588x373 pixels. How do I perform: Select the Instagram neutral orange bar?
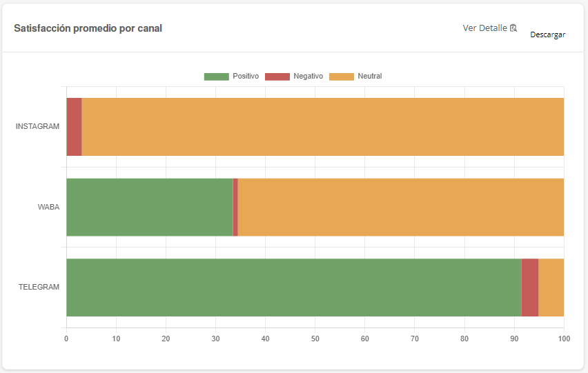(x=323, y=127)
